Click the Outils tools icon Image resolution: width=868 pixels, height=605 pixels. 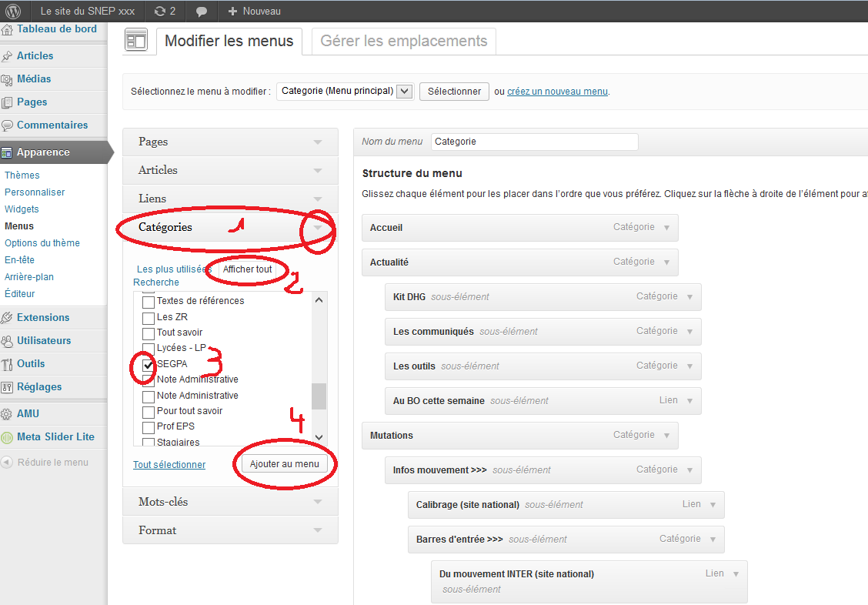pos(8,364)
